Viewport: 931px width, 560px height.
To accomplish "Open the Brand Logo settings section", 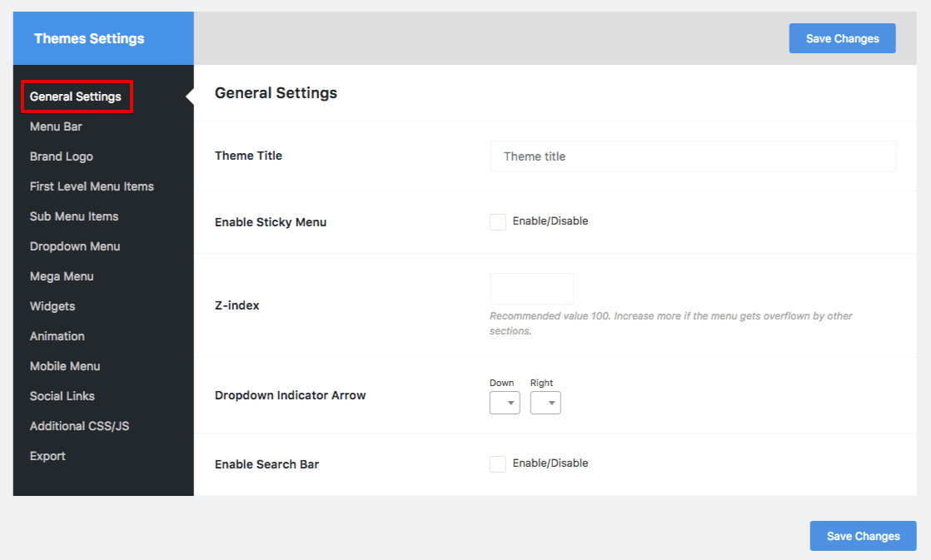I will point(61,156).
